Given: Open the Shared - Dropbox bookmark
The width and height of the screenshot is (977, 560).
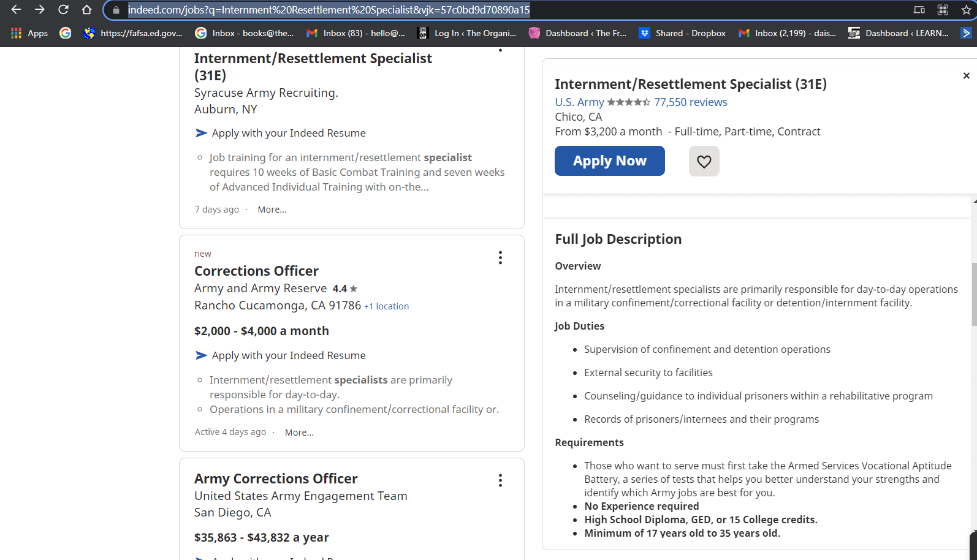Looking at the screenshot, I should point(682,33).
